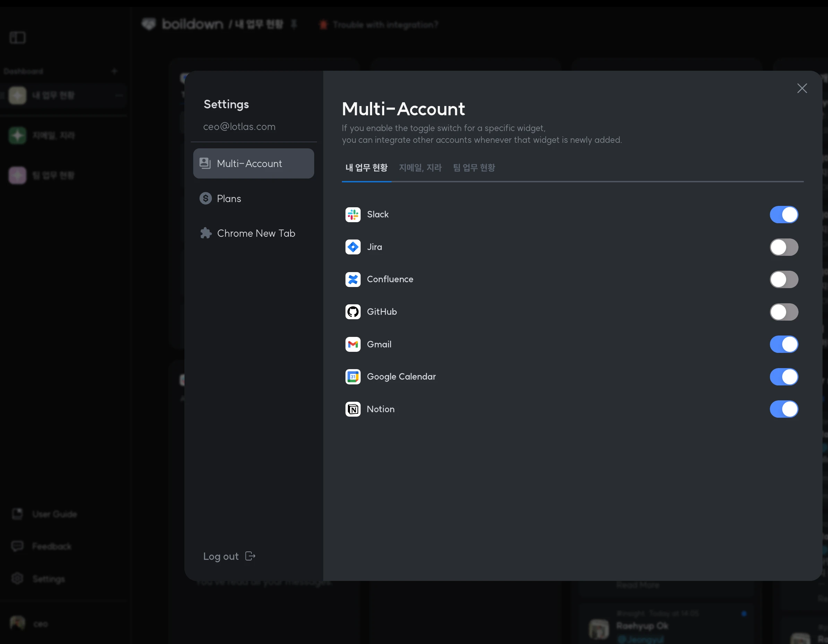Select the green dashboard icon in background sidebar
Viewport: 828px width, 644px height.
click(x=17, y=135)
